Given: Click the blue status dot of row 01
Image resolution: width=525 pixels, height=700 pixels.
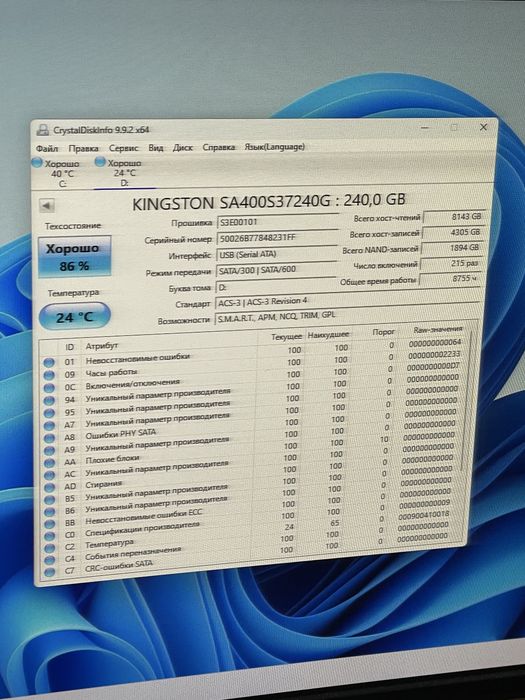Looking at the screenshot, I should pyautogui.click(x=49, y=362).
